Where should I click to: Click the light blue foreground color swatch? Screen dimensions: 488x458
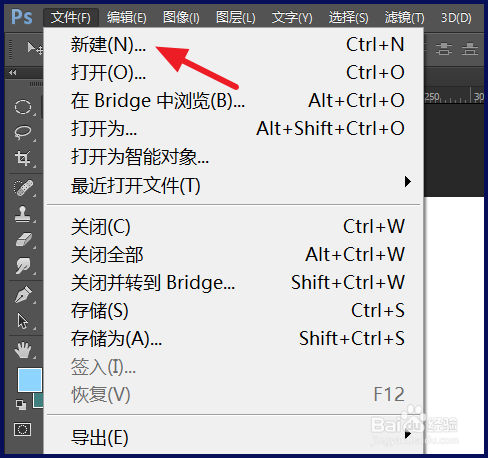30,380
